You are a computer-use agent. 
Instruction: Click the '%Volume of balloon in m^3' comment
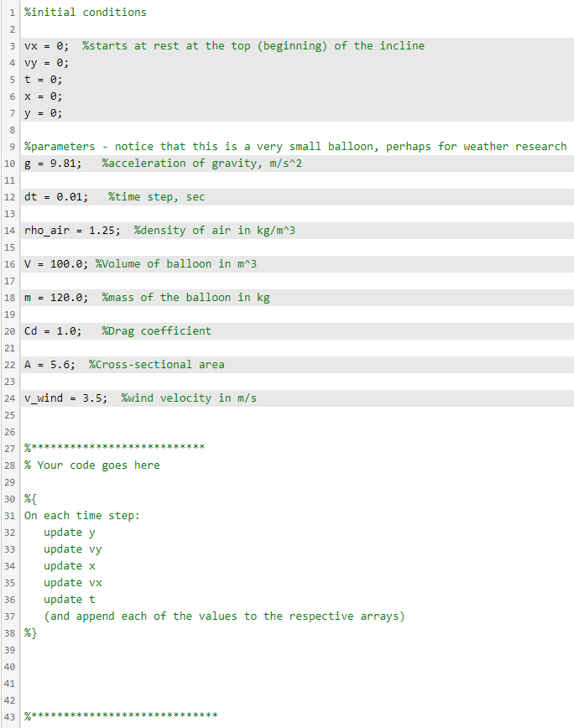click(x=176, y=263)
